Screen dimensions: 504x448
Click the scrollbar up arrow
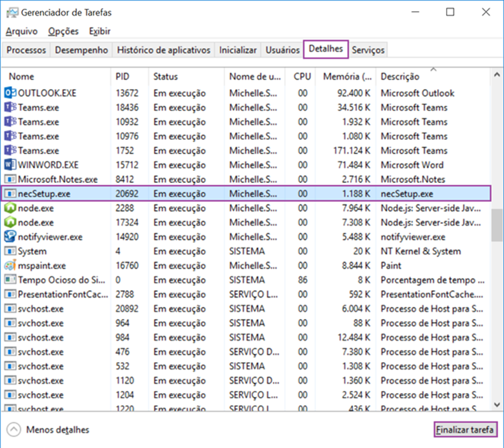[497, 75]
